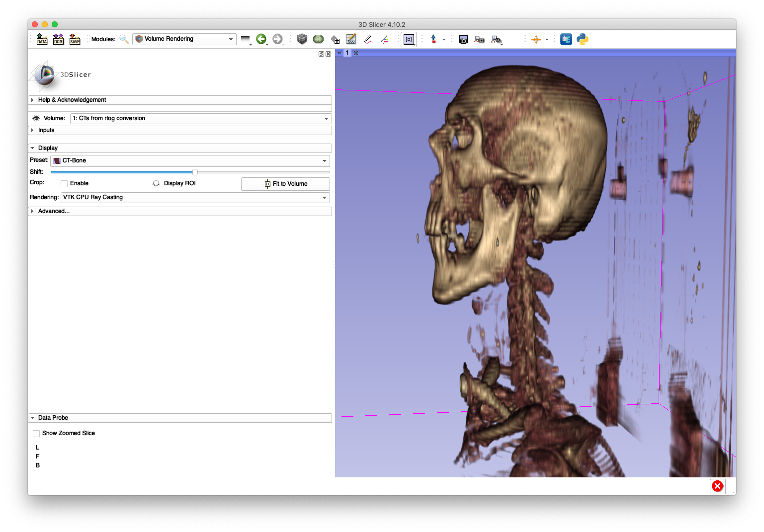Enable the Crop checkbox
Screen dimensions: 764x532
coord(64,183)
